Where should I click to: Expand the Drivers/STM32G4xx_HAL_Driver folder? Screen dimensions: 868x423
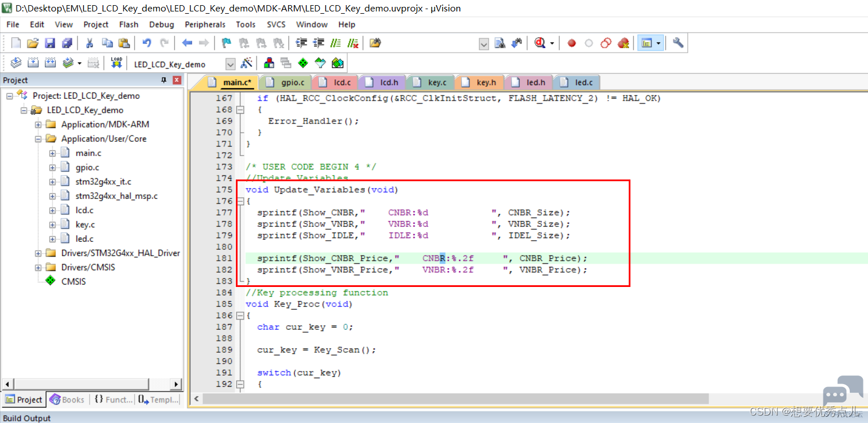click(38, 253)
